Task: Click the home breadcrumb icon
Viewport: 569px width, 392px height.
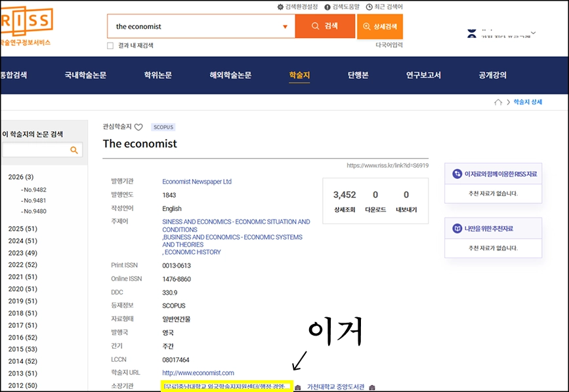Action: point(498,102)
